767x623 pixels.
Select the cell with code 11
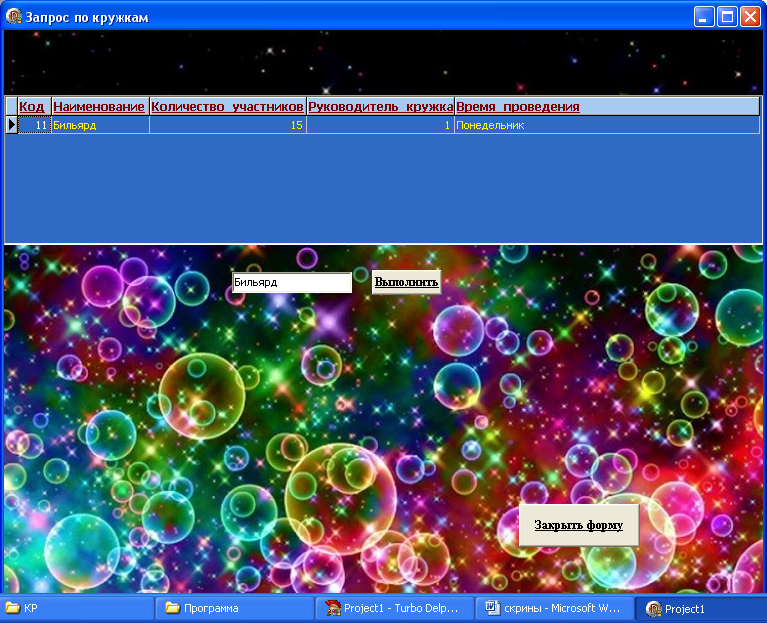[x=34, y=125]
